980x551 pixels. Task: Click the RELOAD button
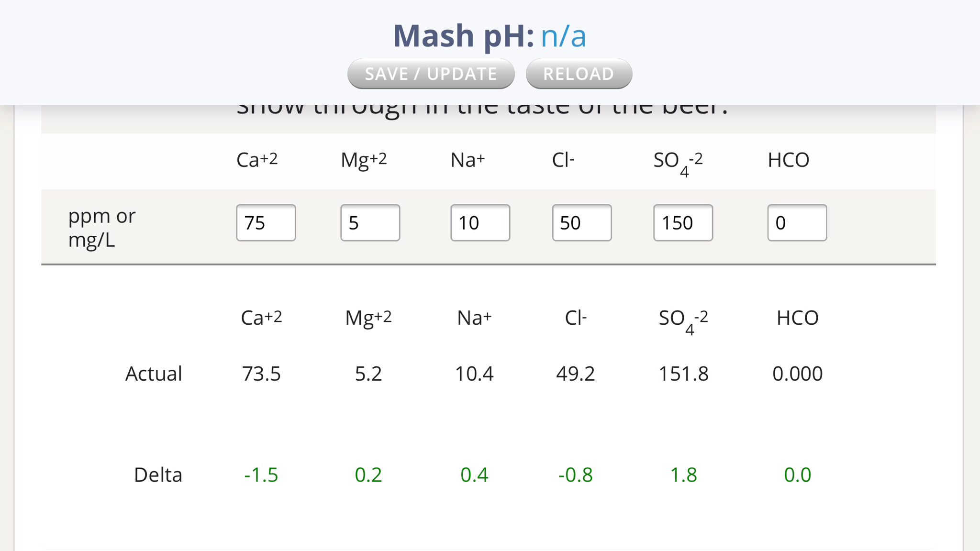(x=579, y=74)
